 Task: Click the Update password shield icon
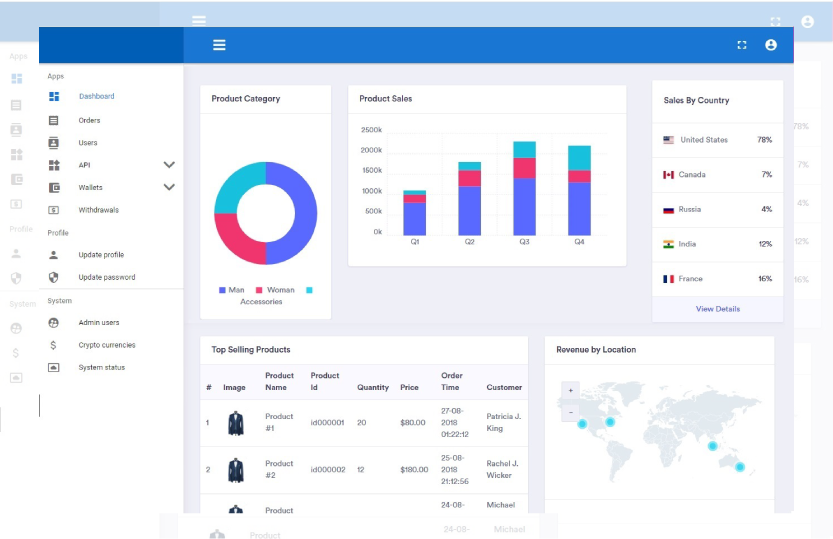54,277
